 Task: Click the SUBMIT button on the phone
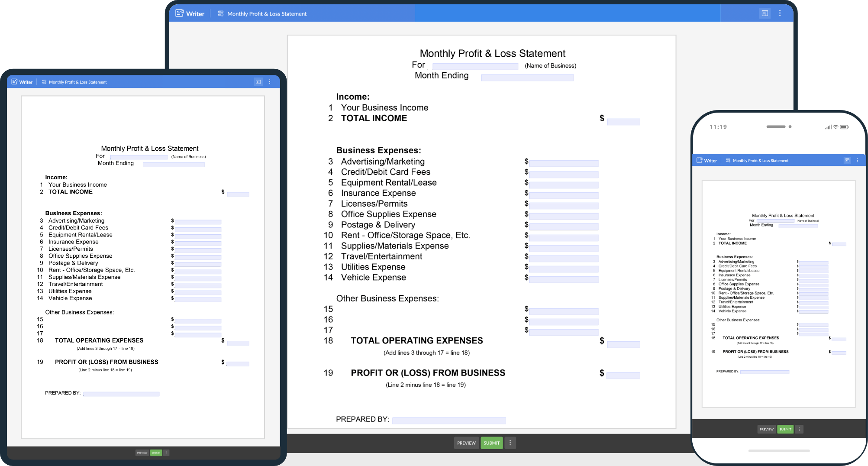pos(785,429)
